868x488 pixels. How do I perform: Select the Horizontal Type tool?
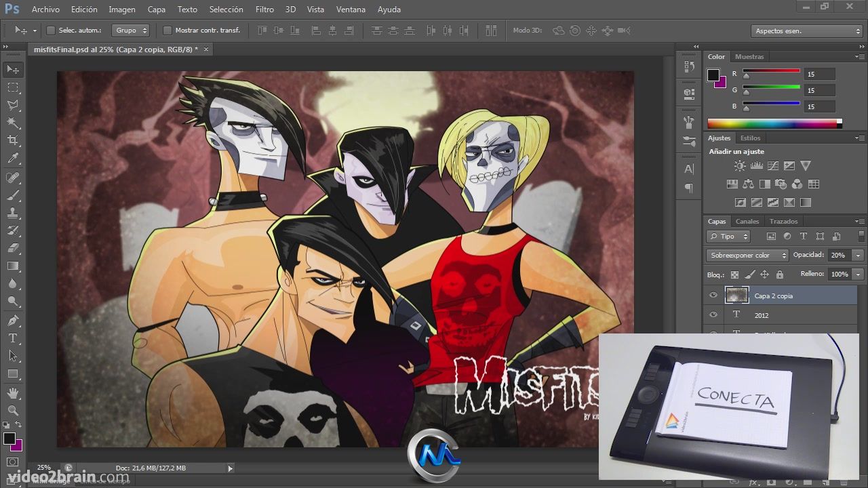[x=13, y=338]
